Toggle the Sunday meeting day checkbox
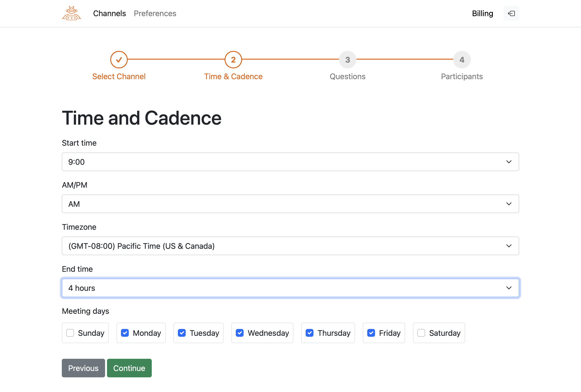The width and height of the screenshot is (581, 392). pyautogui.click(x=70, y=333)
